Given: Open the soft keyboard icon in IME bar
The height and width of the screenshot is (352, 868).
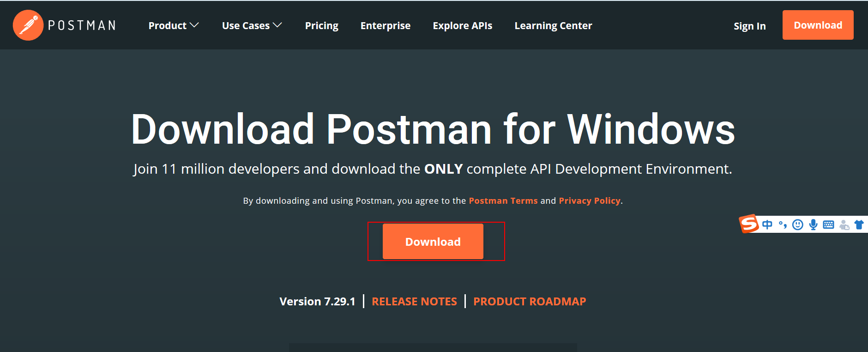Looking at the screenshot, I should pos(828,225).
